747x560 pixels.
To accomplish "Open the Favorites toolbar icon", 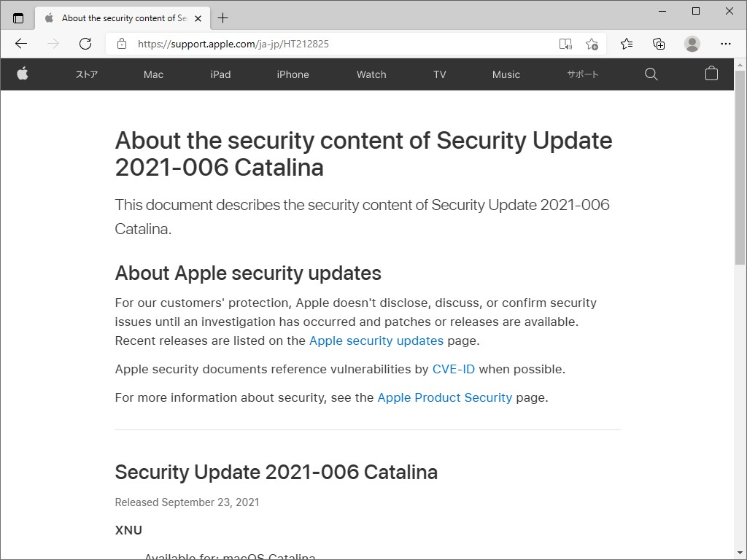I will pos(626,44).
